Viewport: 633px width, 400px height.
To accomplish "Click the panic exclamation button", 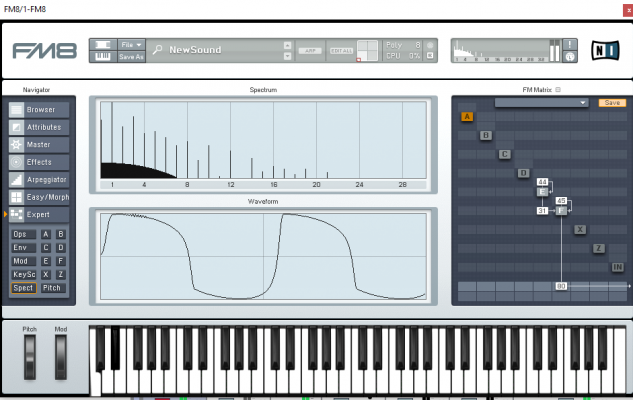I will pos(570,44).
